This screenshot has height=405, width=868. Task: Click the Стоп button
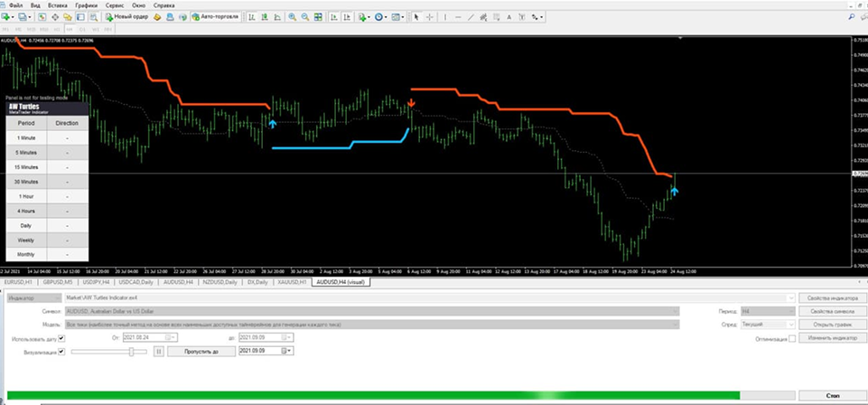click(832, 394)
